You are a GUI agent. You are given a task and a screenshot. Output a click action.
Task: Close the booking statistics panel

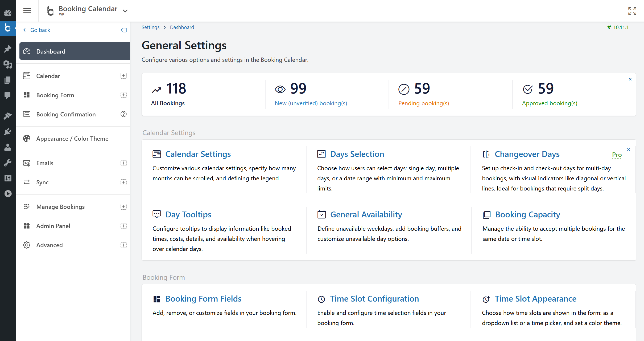pos(630,79)
